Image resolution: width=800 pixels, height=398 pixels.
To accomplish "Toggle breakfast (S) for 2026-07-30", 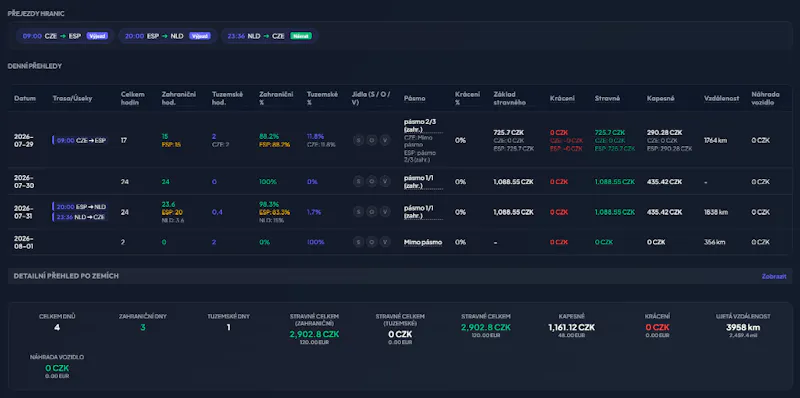I will (358, 182).
